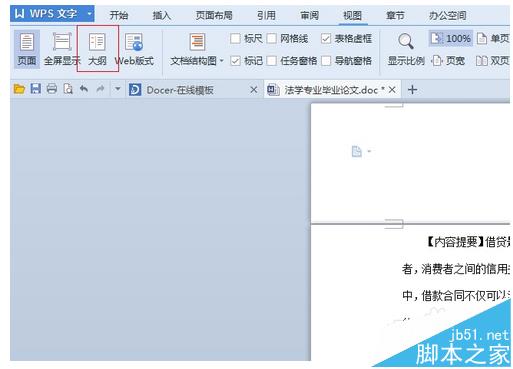
Task: Open the 插入 ribbon tab
Action: (161, 15)
